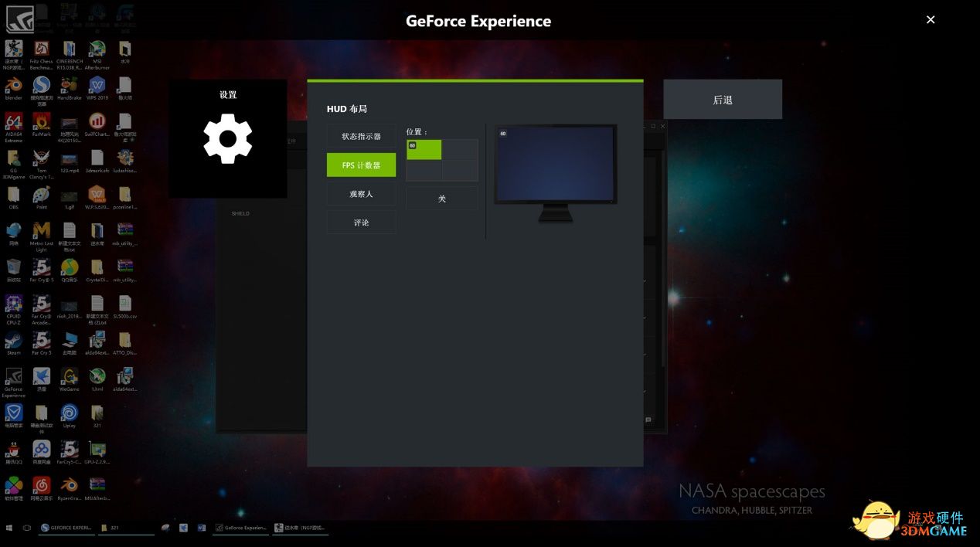Open the Word icon in the taskbar
Screen dimensions: 980x547
202,528
